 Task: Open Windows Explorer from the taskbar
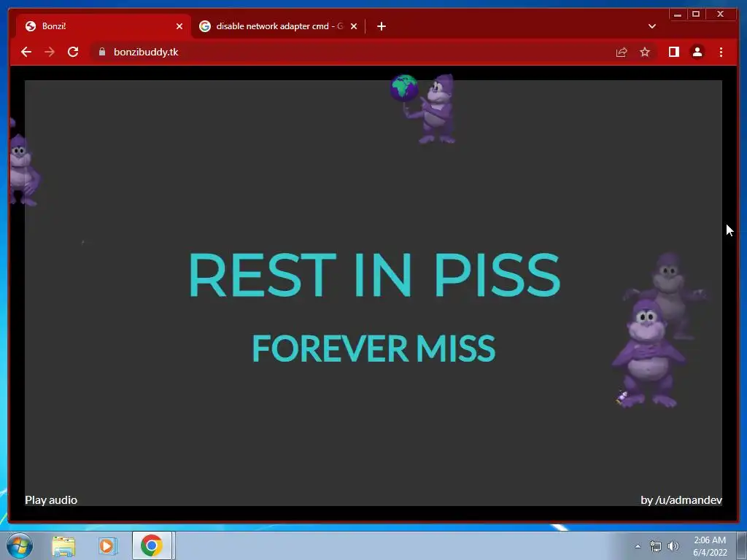tap(63, 545)
